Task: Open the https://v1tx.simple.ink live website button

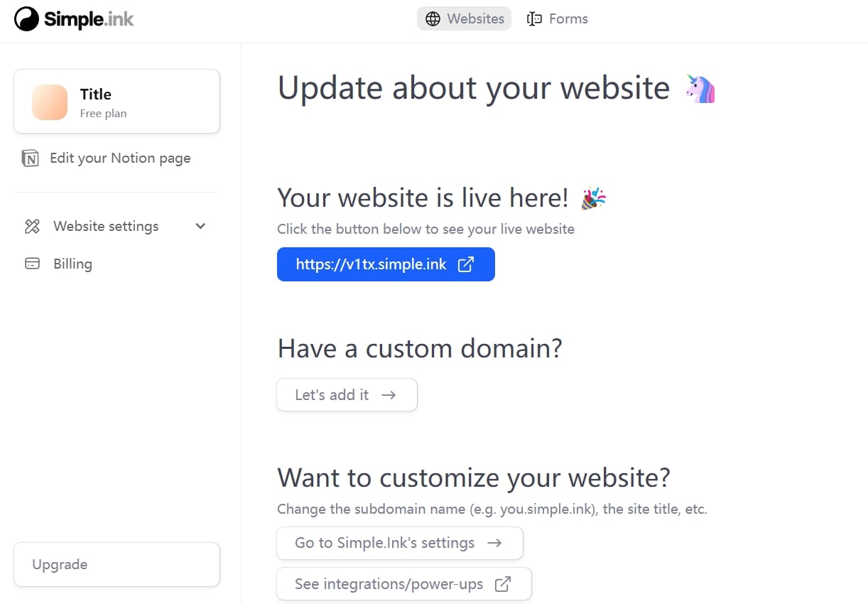Action: tap(371, 265)
